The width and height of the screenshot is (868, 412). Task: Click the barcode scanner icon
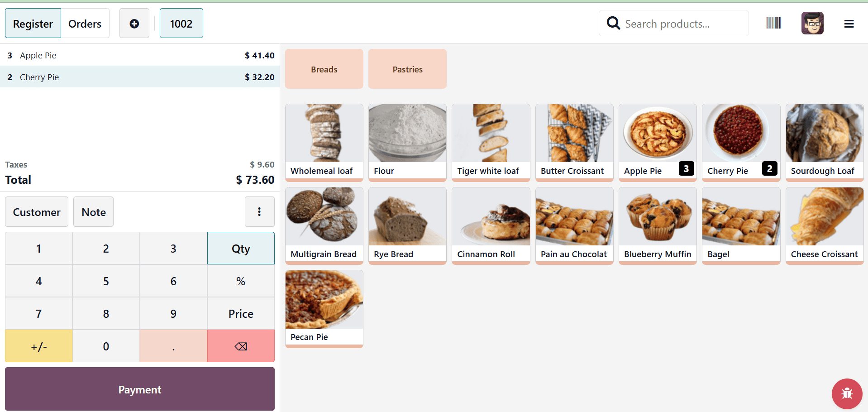(773, 23)
